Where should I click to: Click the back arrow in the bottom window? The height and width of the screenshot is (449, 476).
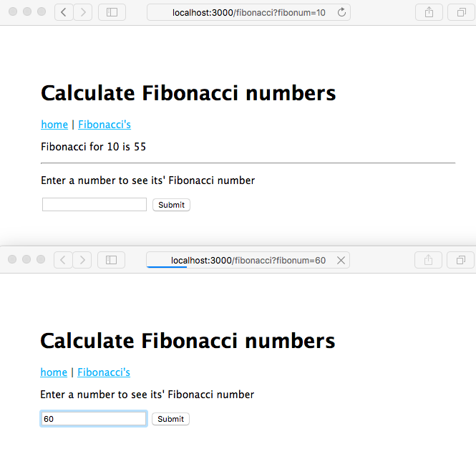63,260
